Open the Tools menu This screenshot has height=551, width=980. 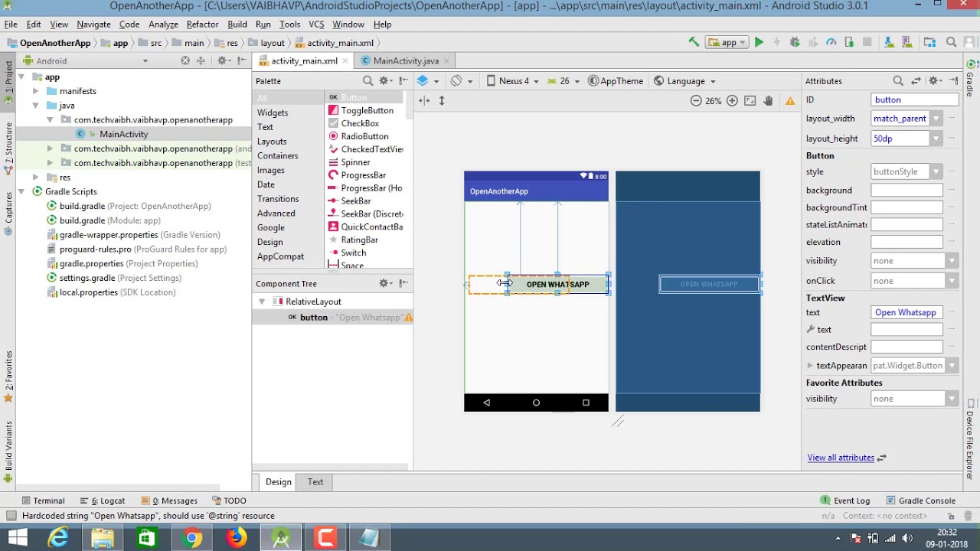[x=289, y=24]
